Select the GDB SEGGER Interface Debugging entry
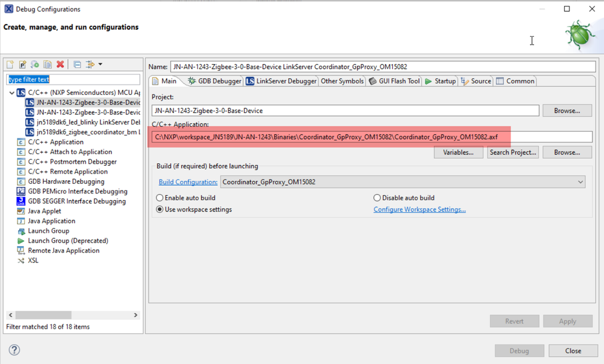 (x=76, y=201)
